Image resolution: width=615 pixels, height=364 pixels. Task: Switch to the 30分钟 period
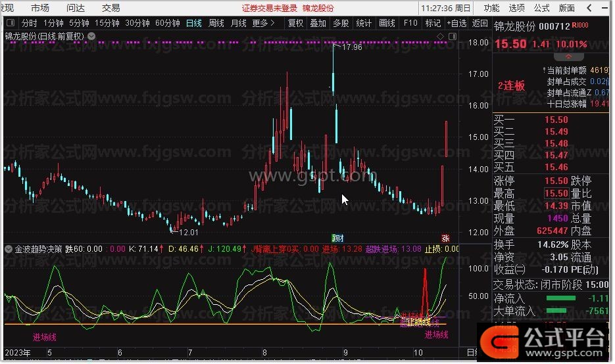point(137,23)
